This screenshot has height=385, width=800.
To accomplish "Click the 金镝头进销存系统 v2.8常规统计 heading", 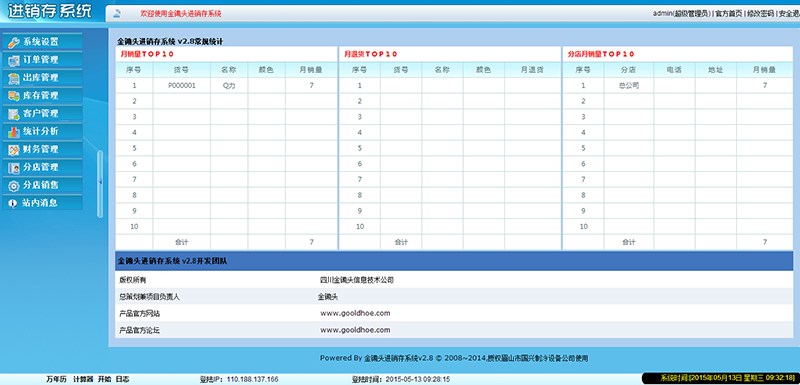I will point(170,41).
